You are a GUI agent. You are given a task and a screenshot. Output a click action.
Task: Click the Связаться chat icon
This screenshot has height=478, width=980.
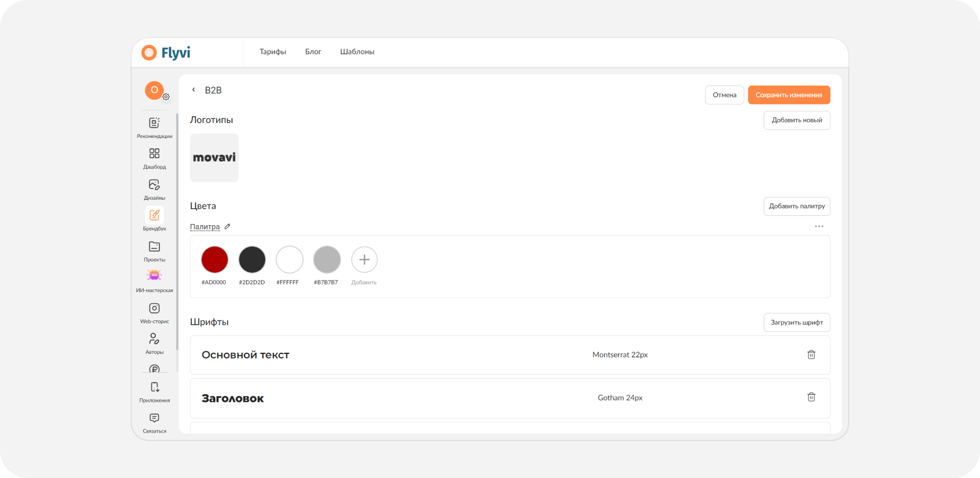coord(154,418)
